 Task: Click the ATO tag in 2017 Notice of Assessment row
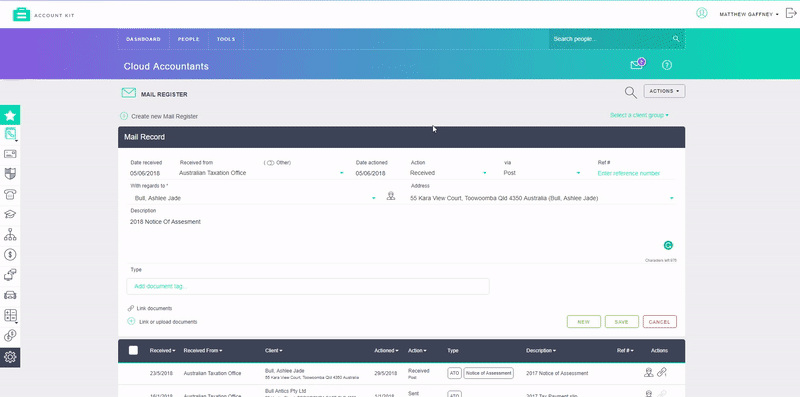[x=454, y=373]
